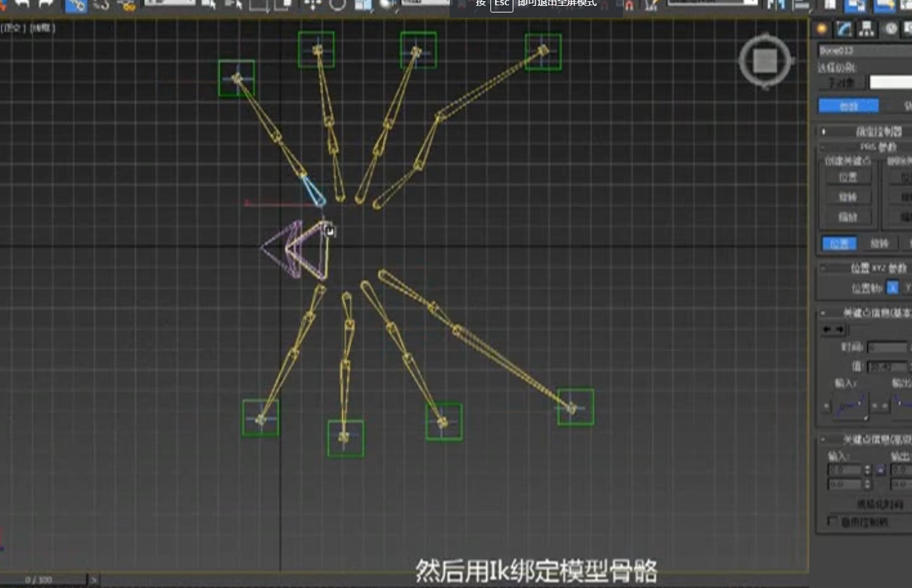Activate the Select and Rotate tool

click(337, 5)
